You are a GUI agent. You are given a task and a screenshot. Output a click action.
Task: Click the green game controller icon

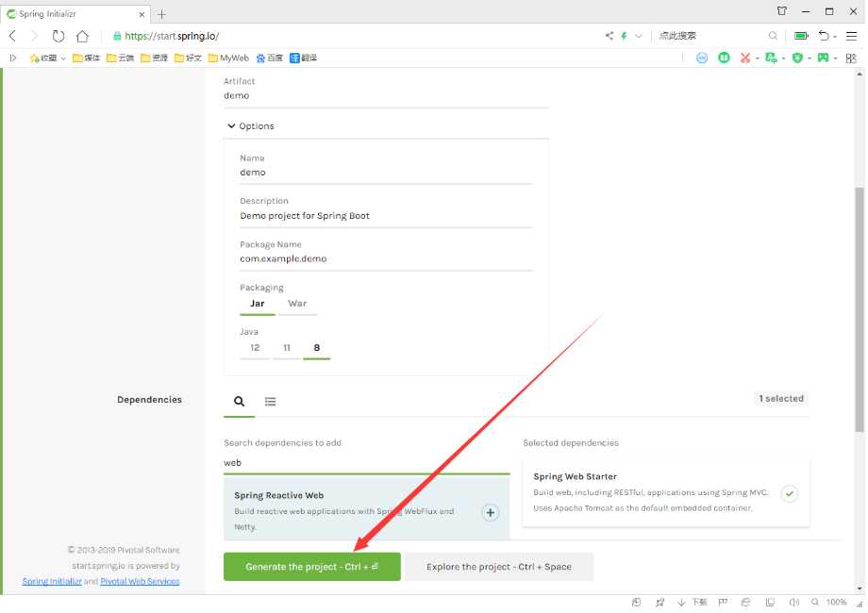click(823, 58)
